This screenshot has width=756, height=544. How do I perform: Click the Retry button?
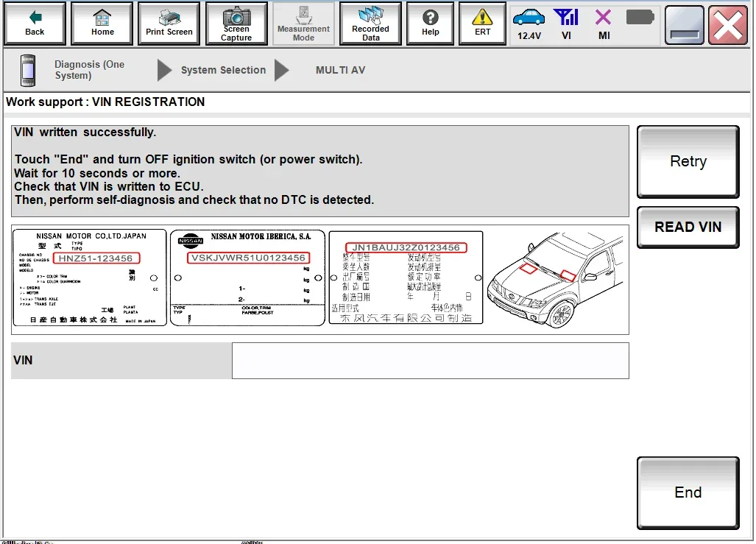(688, 161)
